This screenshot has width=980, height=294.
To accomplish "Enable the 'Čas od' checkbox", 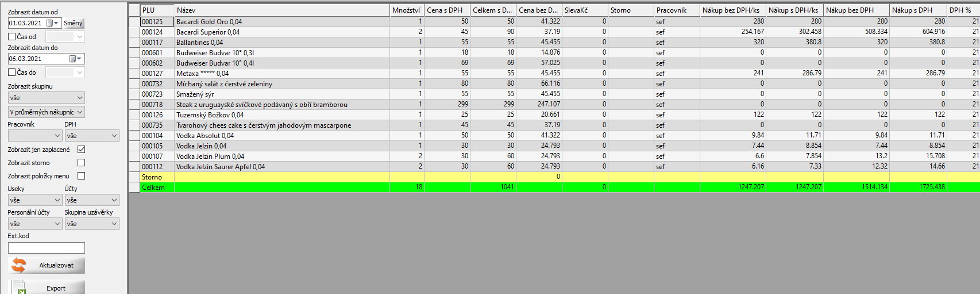I will point(11,37).
